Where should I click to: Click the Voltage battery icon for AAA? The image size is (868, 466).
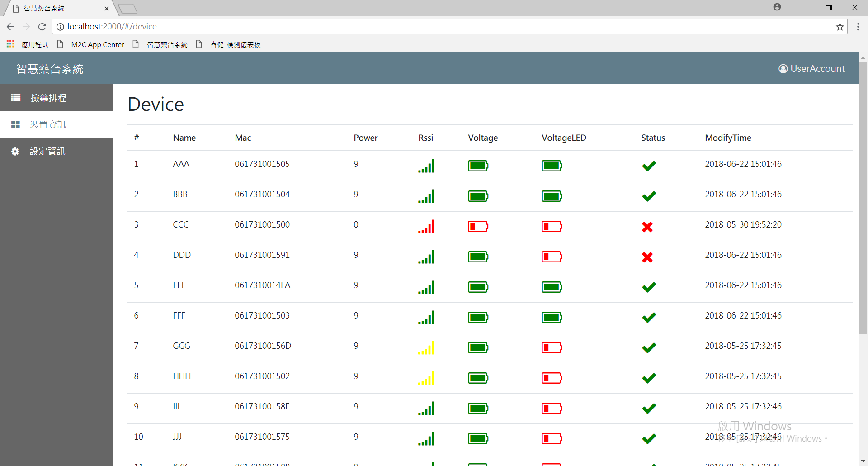(x=478, y=166)
